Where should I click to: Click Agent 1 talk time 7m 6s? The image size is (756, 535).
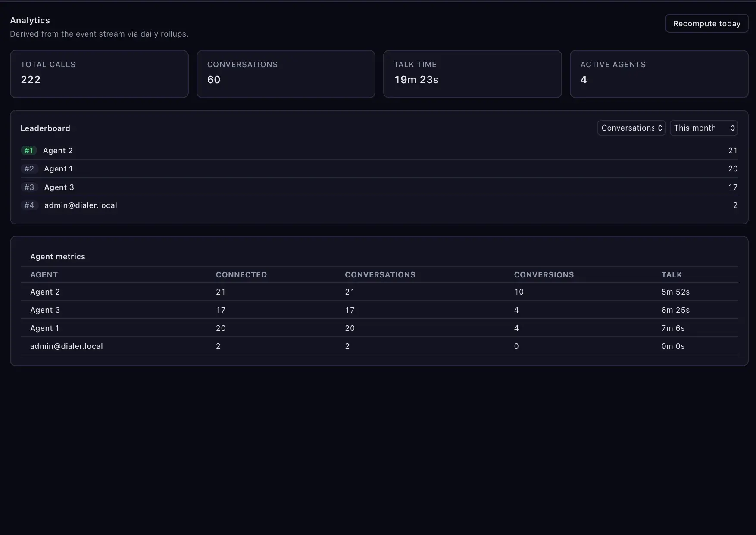[673, 328]
